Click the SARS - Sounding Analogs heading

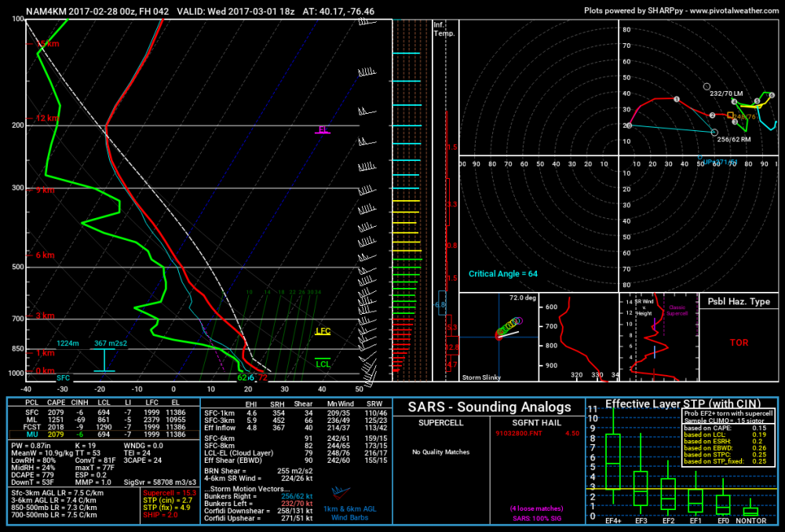click(x=489, y=407)
